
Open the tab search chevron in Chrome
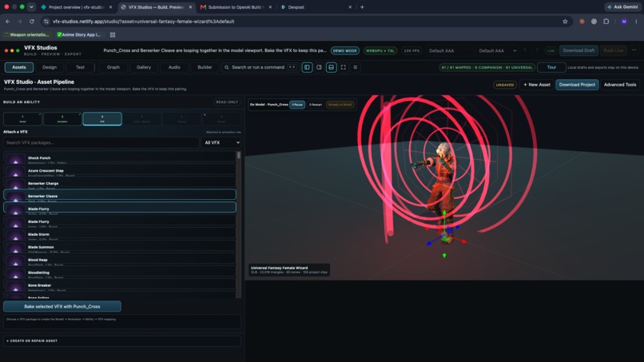coord(31,7)
